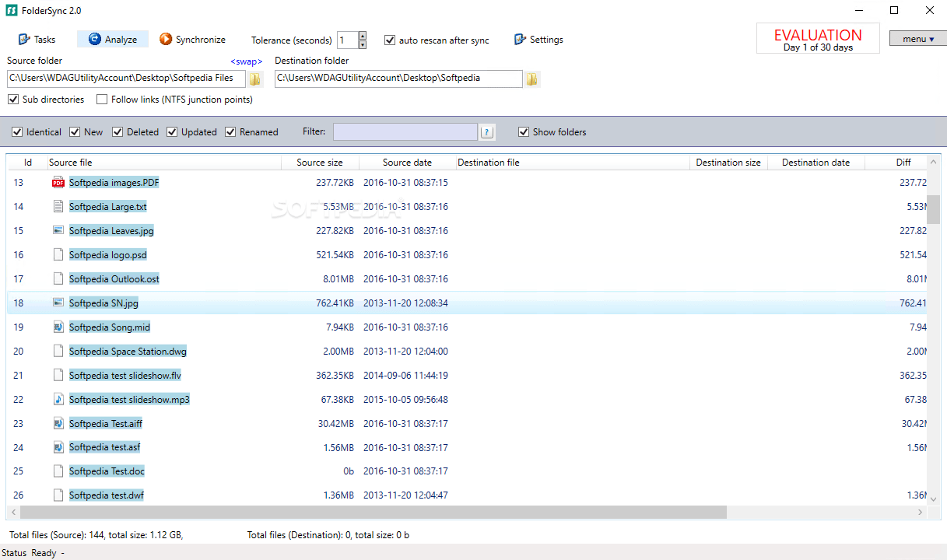
Task: Sort by Diff column header
Action: [903, 163]
